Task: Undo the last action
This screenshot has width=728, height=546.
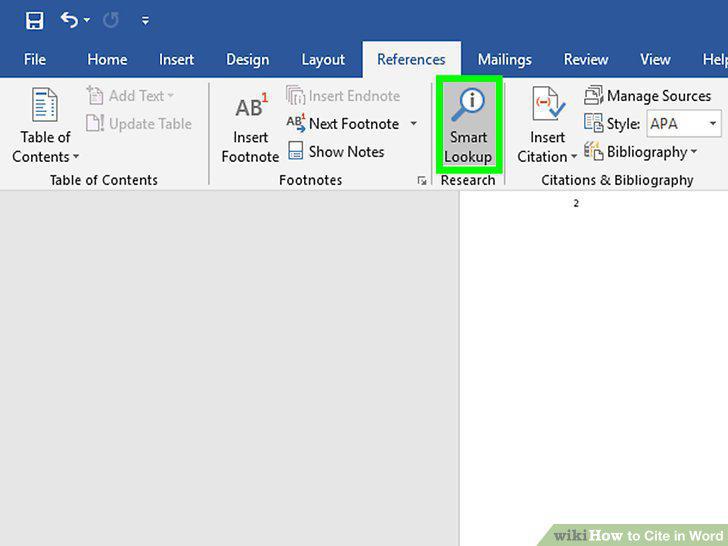Action: tap(69, 20)
